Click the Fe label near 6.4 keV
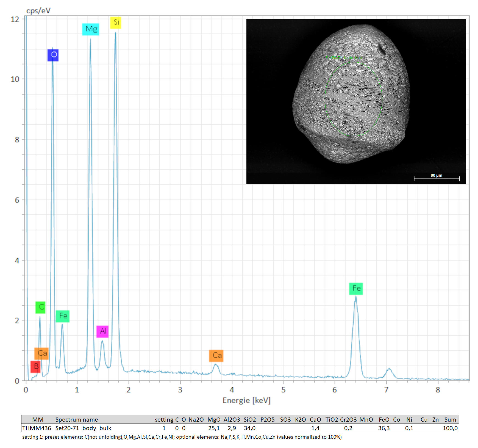478x448 pixels. pyautogui.click(x=356, y=289)
